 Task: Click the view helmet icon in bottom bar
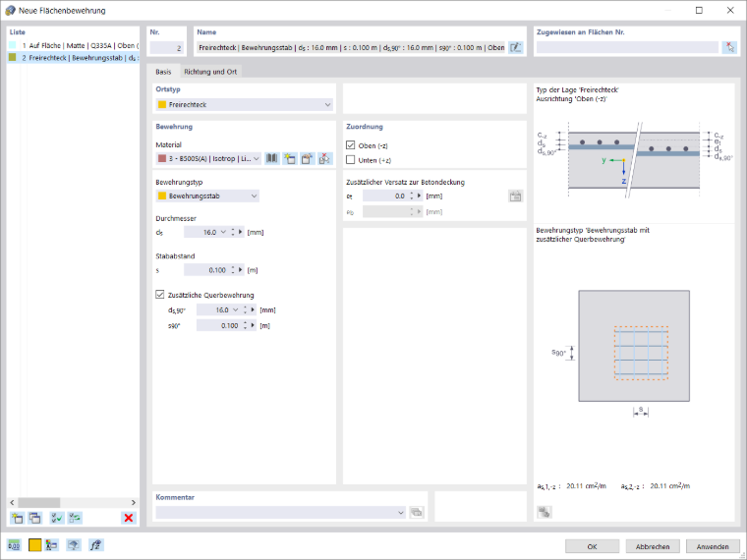point(74,545)
